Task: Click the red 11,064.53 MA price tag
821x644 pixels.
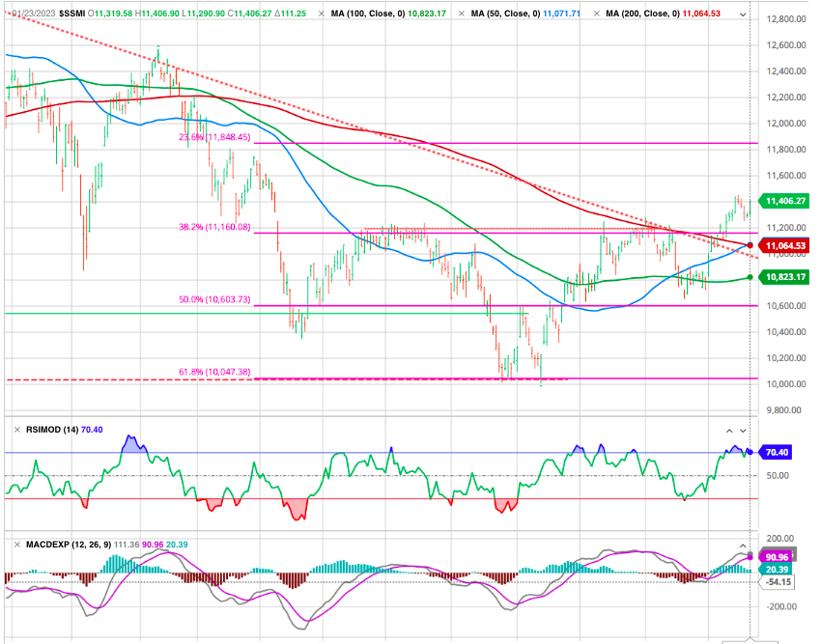Action: (x=787, y=246)
